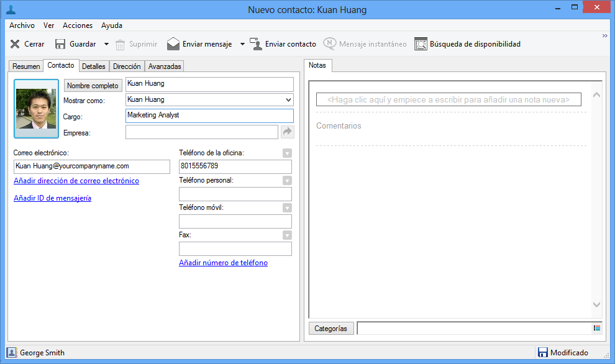Click the contact photo thumbnail
Image resolution: width=615 pixels, height=364 pixels.
(36, 109)
